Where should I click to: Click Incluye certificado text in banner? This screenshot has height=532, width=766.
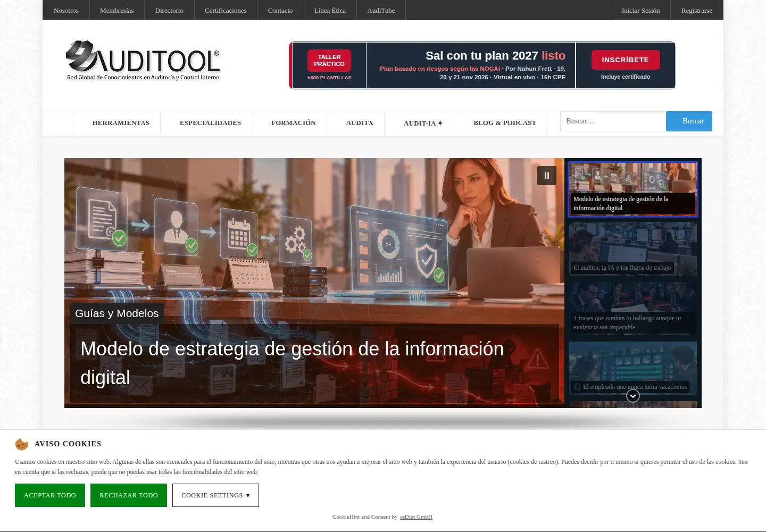click(x=626, y=77)
